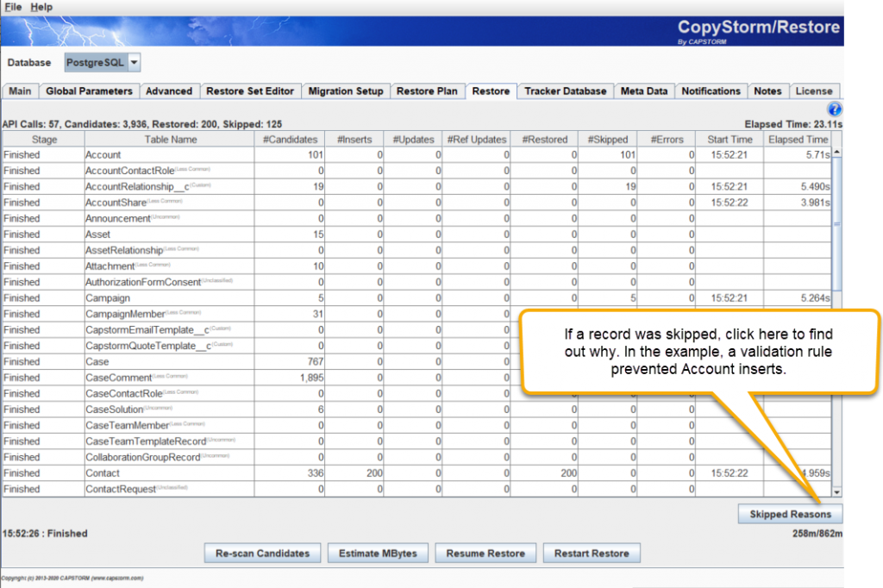Select the CollaborationGroupRecord row
The height and width of the screenshot is (588, 883).
417,457
